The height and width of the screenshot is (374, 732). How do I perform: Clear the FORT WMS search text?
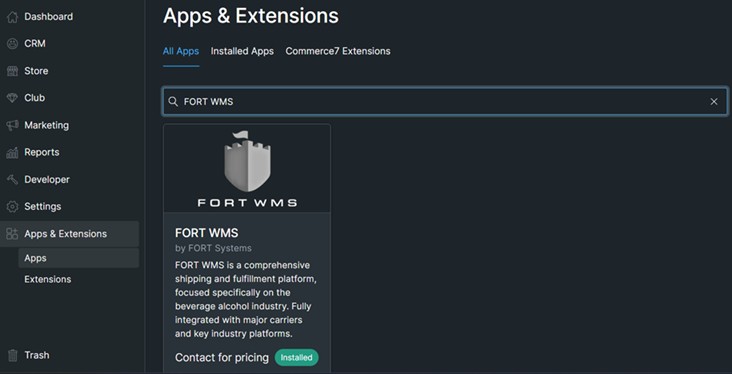(x=714, y=101)
